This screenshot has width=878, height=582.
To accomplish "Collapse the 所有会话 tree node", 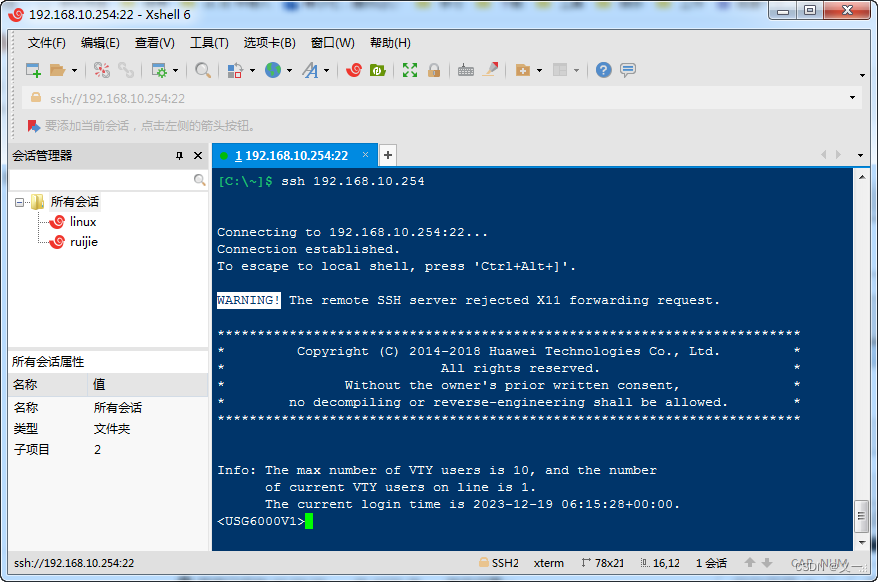I will click(x=20, y=202).
